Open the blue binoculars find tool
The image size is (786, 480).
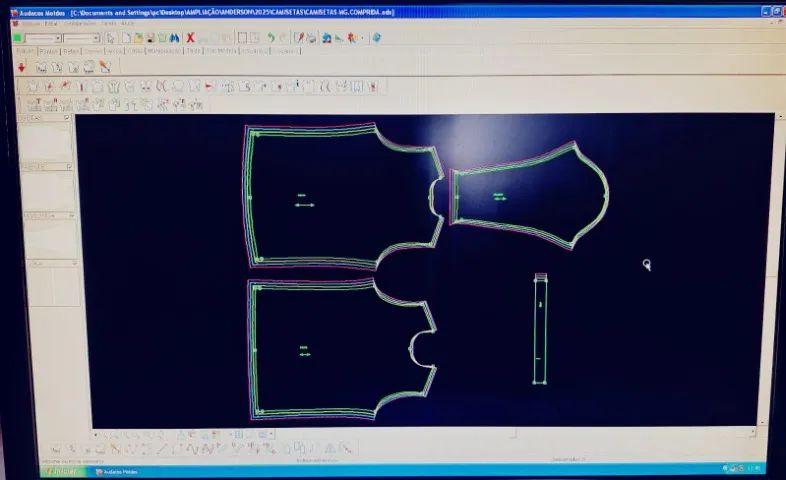174,38
